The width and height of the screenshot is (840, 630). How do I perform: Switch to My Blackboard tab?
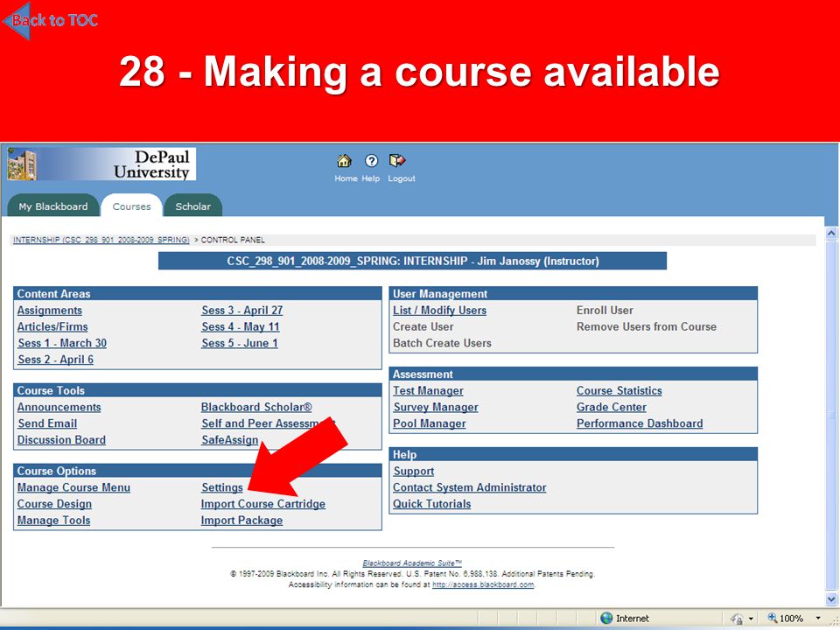tap(53, 206)
